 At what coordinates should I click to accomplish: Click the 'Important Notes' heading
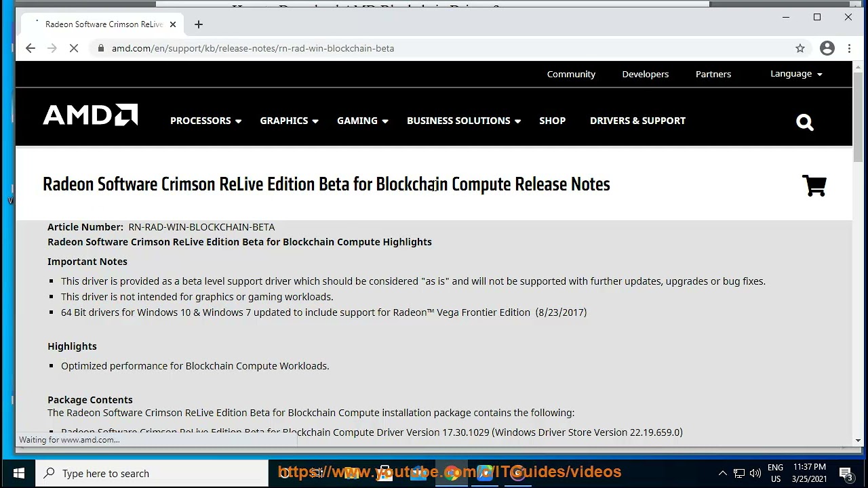(x=87, y=262)
